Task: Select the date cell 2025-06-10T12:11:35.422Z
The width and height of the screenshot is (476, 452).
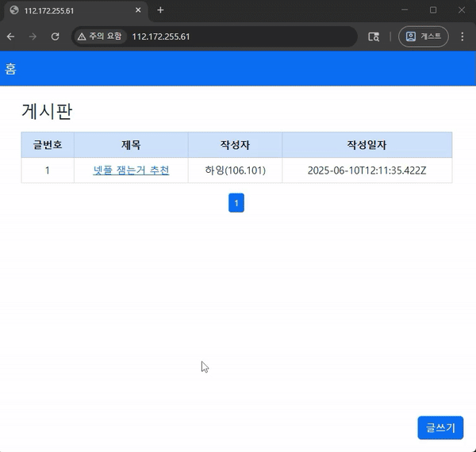Action: 367,170
